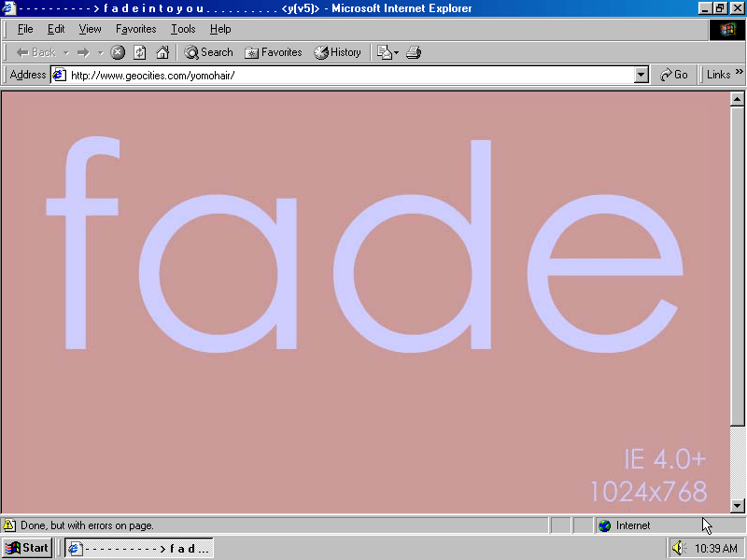Refresh the page with the Refresh icon
The height and width of the screenshot is (560, 747).
coord(140,52)
